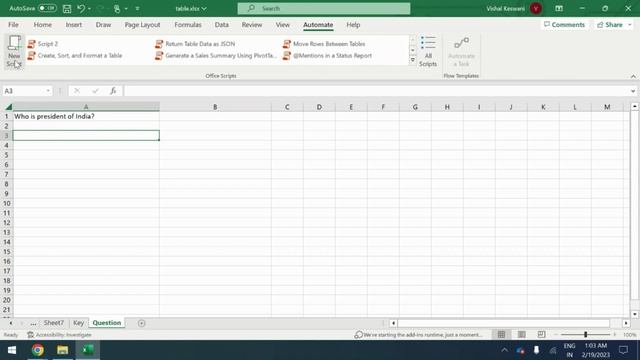Screen dimensions: 640x360
Task: Switch to the Home tab
Action: pos(42,25)
